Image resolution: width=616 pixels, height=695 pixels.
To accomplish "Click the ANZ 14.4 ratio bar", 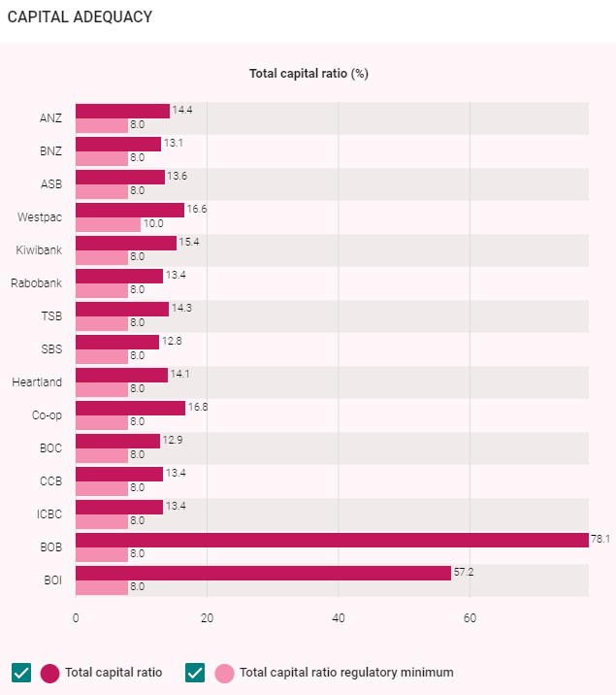I will 122,111.
